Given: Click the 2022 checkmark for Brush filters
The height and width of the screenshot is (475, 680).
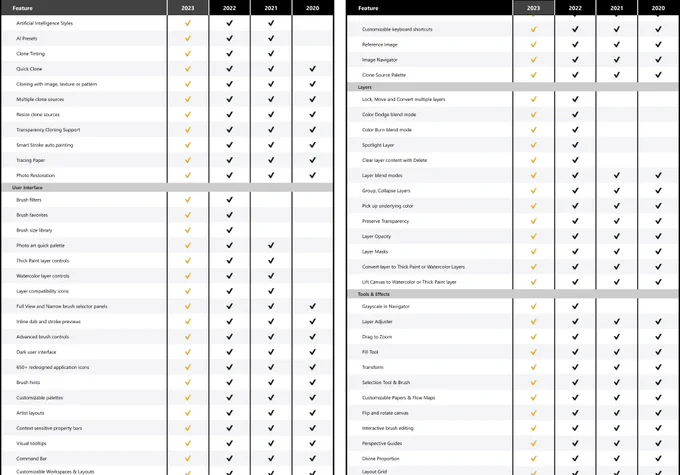Looking at the screenshot, I should pos(229,200).
